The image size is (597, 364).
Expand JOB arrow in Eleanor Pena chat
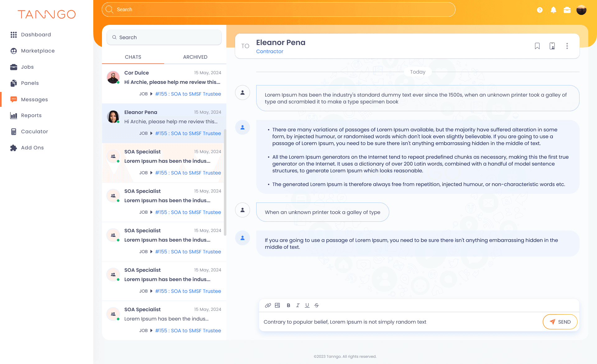click(x=151, y=133)
